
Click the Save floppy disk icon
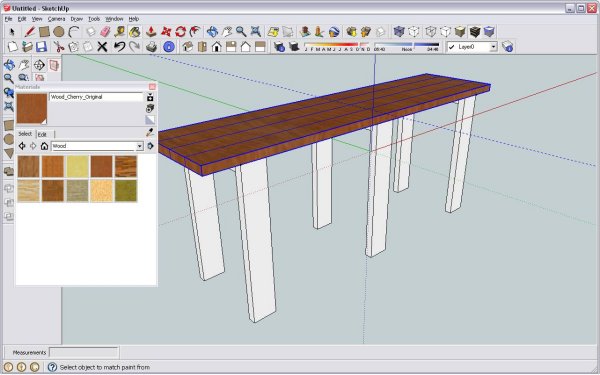point(41,47)
